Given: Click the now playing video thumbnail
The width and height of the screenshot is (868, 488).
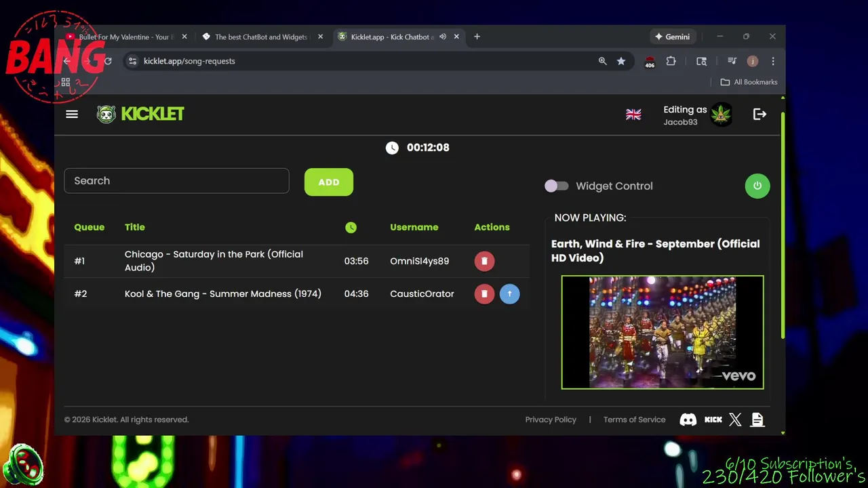Looking at the screenshot, I should (x=663, y=332).
